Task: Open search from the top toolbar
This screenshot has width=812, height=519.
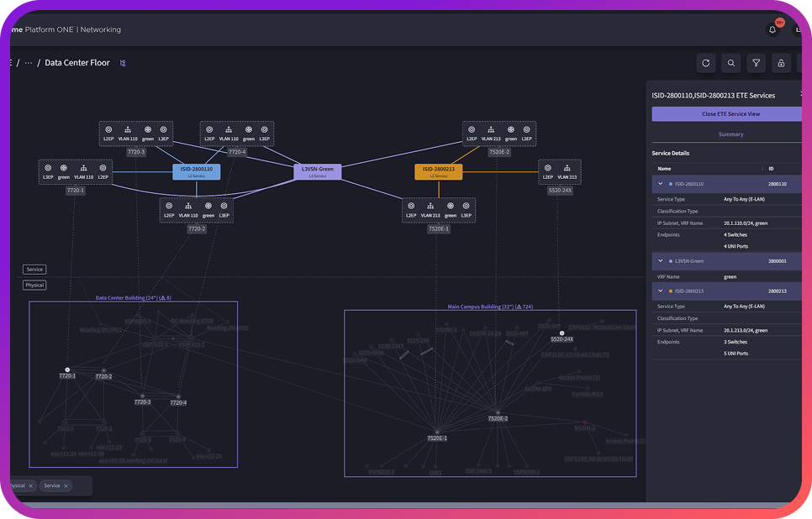Action: [730, 63]
